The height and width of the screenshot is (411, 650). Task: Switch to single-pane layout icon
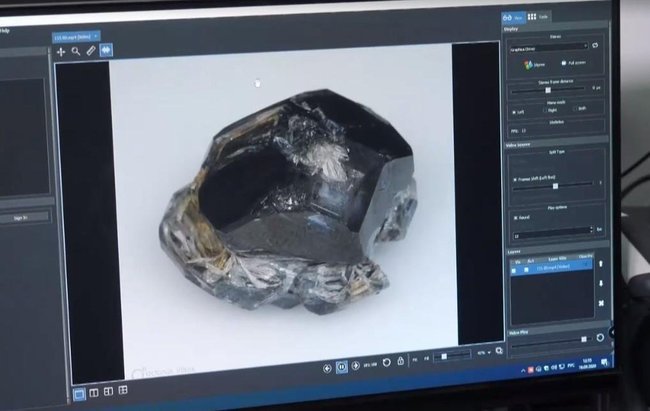pos(80,392)
